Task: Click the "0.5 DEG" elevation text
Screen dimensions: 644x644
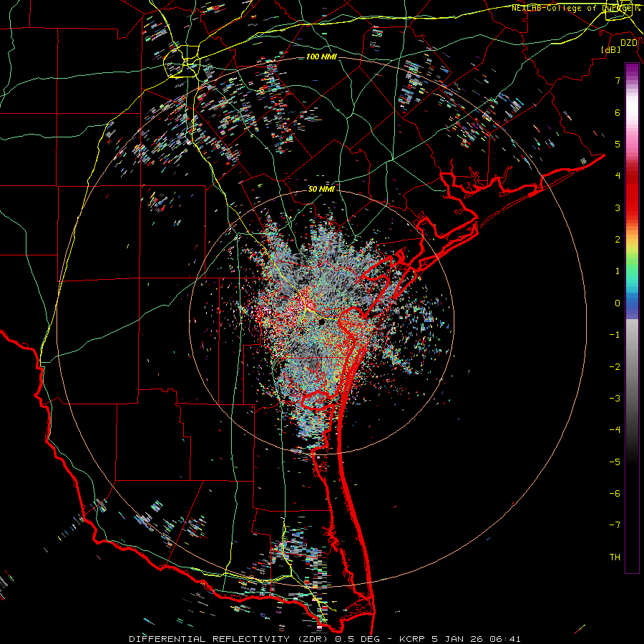Action: coord(357,639)
